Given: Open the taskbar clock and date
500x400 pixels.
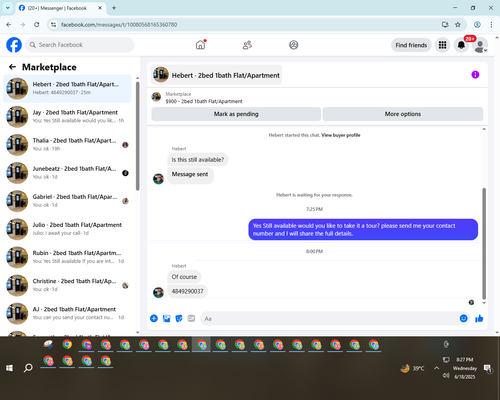Looking at the screenshot, I should pos(465,368).
